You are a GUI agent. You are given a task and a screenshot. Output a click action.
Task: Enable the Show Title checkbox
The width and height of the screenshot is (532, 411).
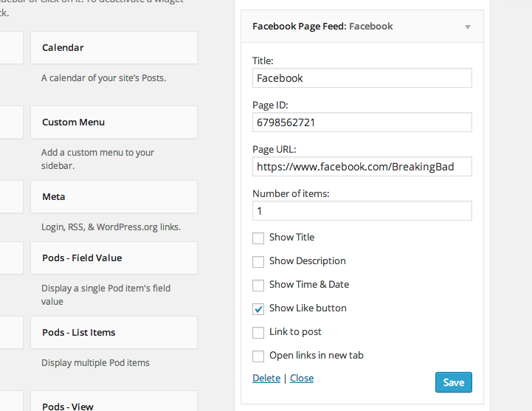258,238
